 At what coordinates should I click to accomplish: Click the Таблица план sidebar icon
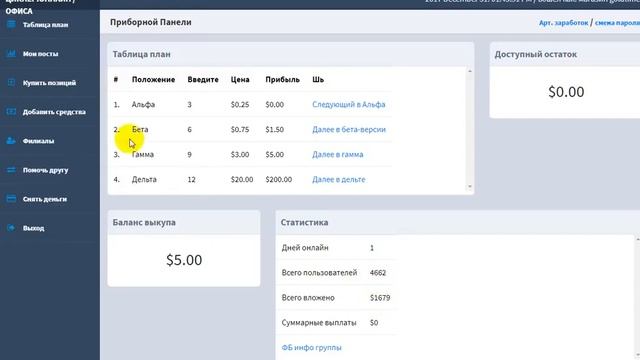pyautogui.click(x=11, y=24)
